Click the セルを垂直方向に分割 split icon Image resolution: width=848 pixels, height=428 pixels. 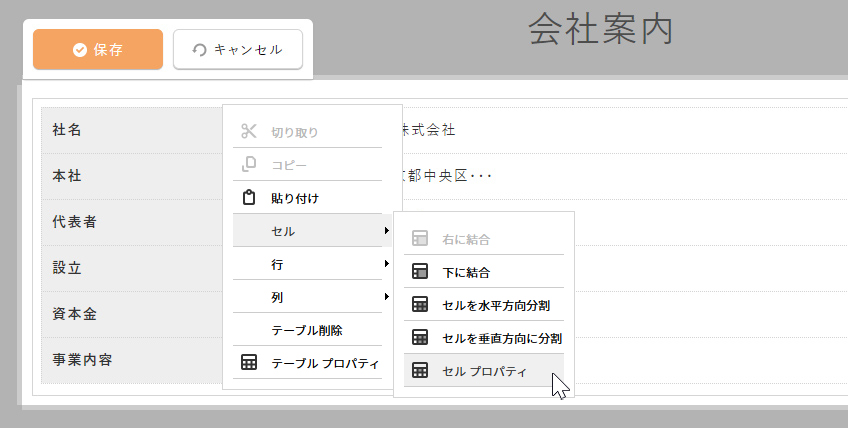pyautogui.click(x=420, y=337)
